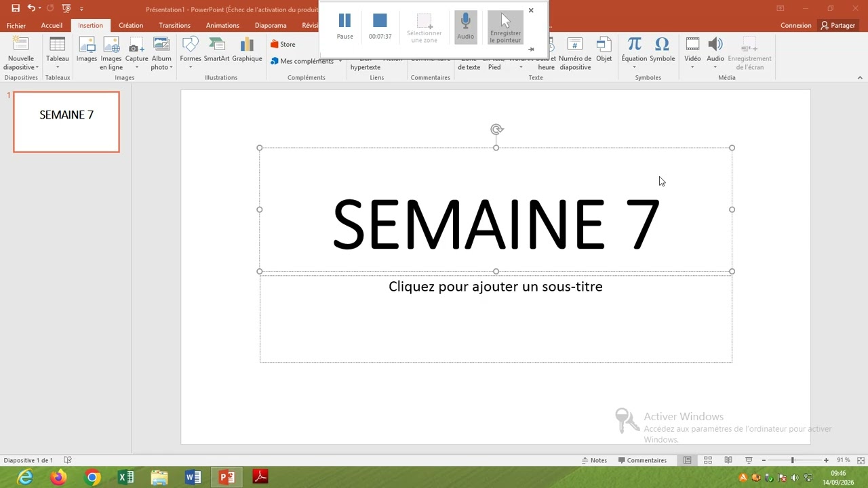Customize the Quick Access Toolbar
This screenshot has width=868, height=488.
[81, 9]
